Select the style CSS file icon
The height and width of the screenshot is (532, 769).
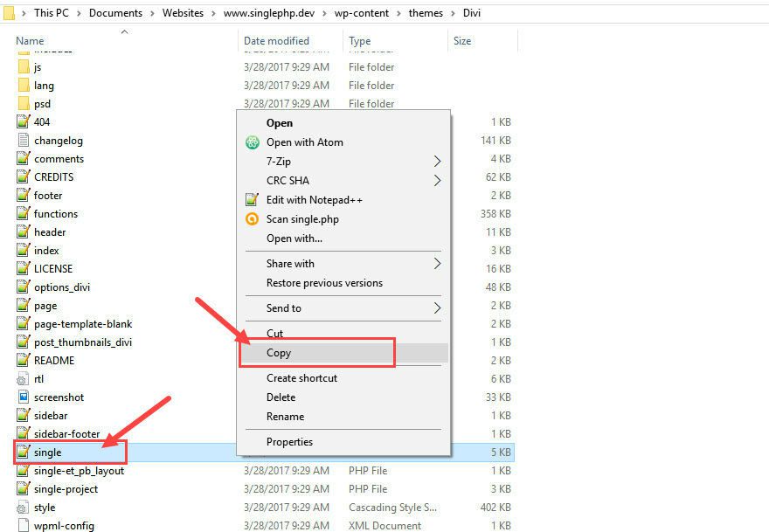click(24, 508)
